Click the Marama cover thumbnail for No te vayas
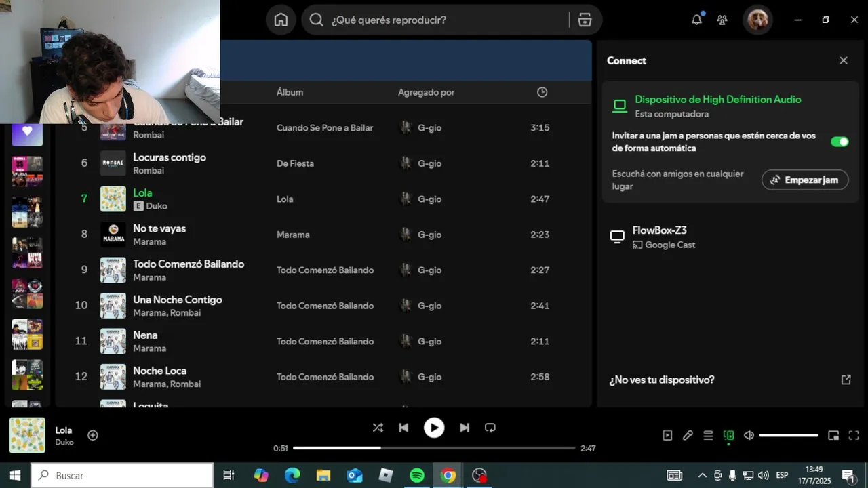868x488 pixels. (x=113, y=235)
